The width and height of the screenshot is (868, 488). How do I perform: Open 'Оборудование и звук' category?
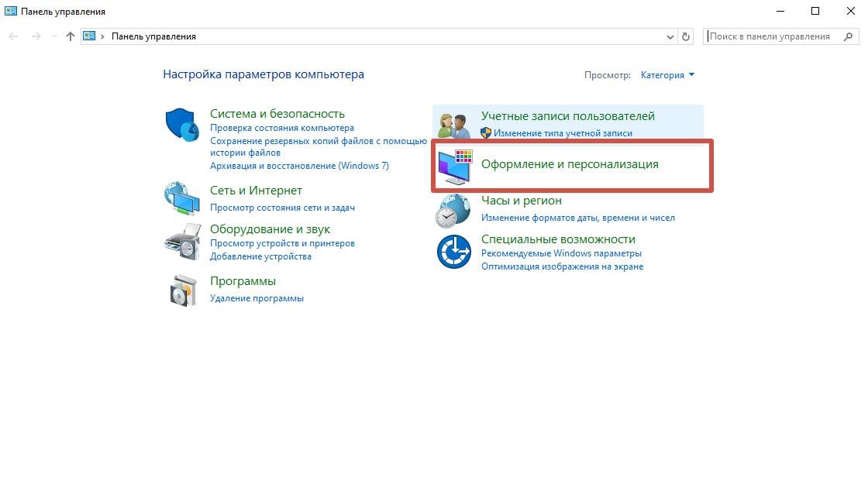[x=270, y=229]
